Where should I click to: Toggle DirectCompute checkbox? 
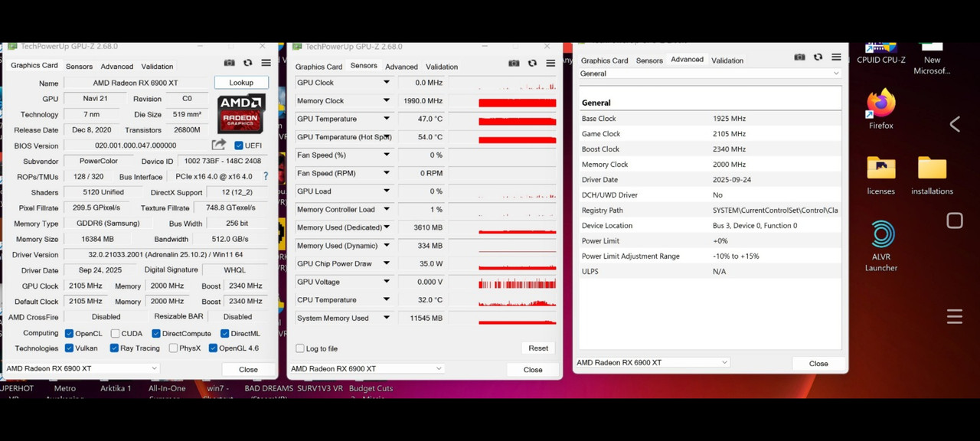[156, 334]
